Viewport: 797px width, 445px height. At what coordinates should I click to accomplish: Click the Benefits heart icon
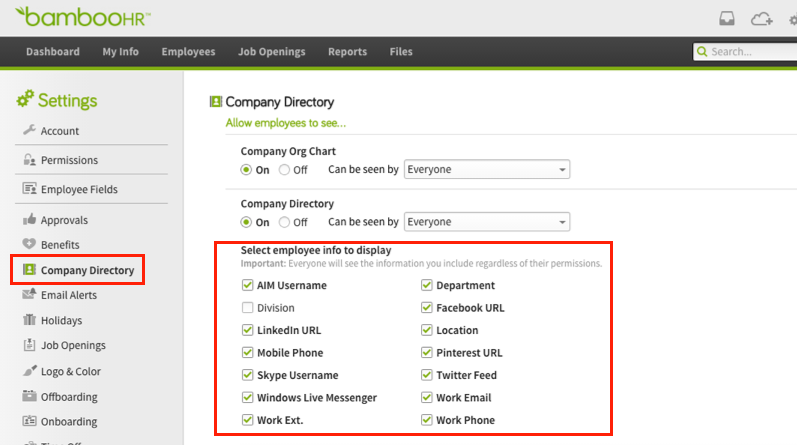tap(29, 245)
